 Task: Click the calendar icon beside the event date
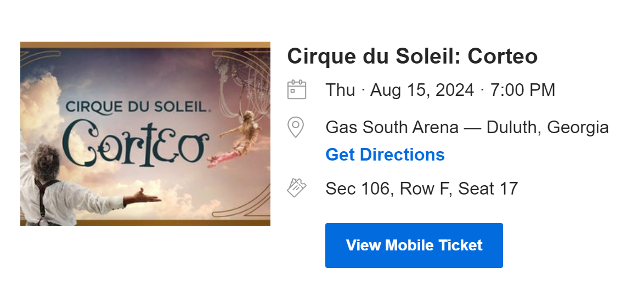(297, 90)
